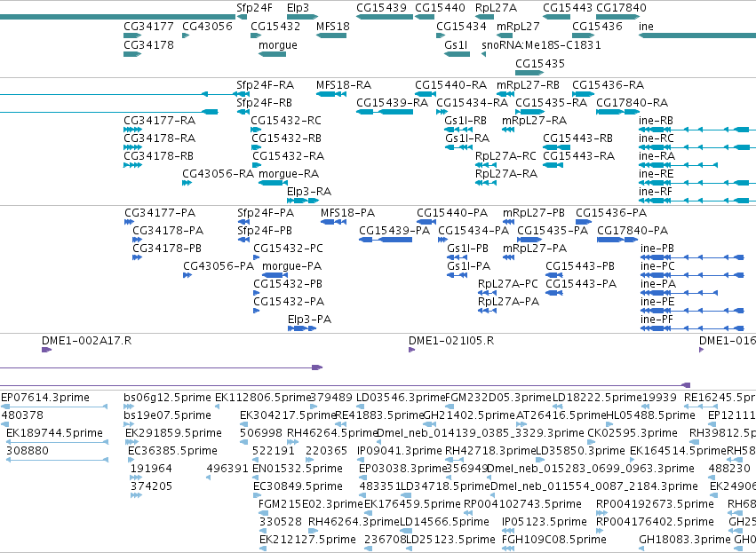Open the bs06g12.5prime EST label
Image resolution: width=756 pixels, height=553 pixels.
point(167,398)
